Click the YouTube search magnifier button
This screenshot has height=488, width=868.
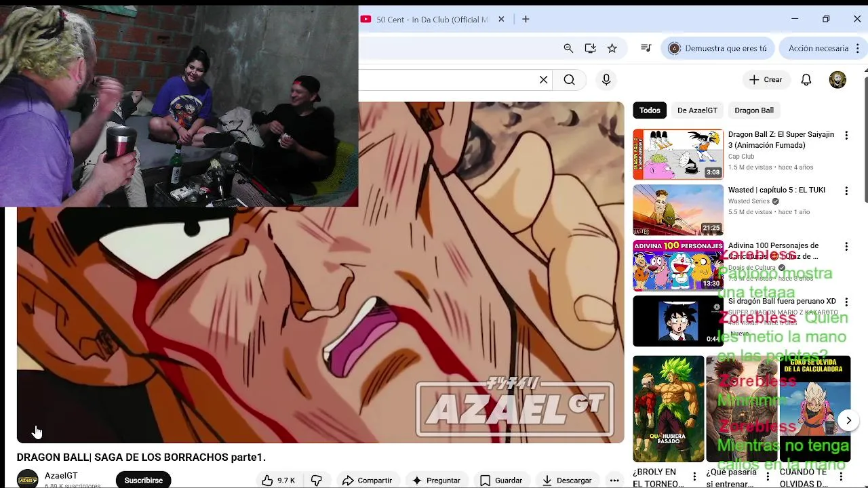pyautogui.click(x=569, y=80)
